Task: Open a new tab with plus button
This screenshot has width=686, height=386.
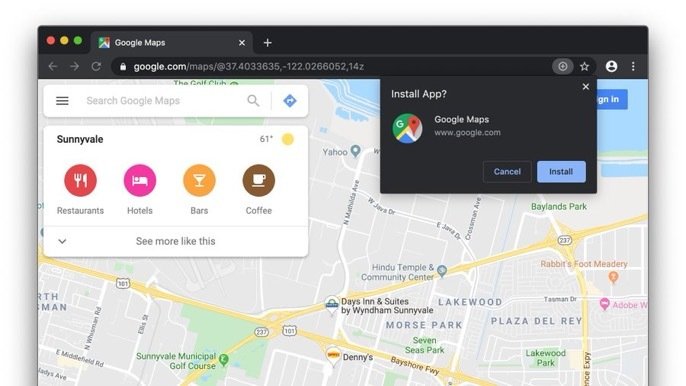Action: point(268,42)
